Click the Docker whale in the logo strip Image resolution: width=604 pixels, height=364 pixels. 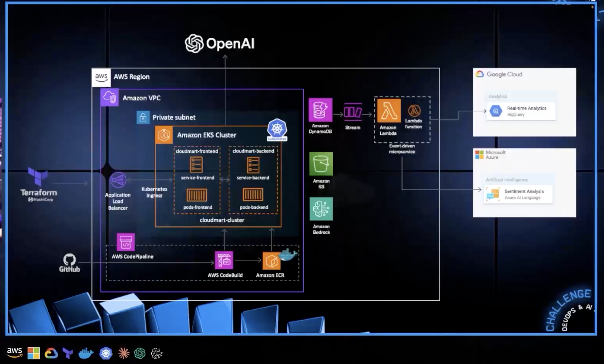(86, 353)
